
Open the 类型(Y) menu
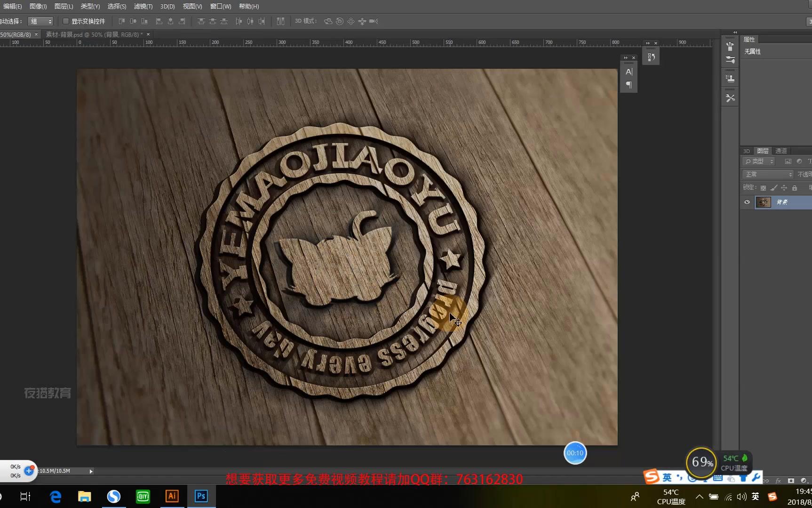90,6
